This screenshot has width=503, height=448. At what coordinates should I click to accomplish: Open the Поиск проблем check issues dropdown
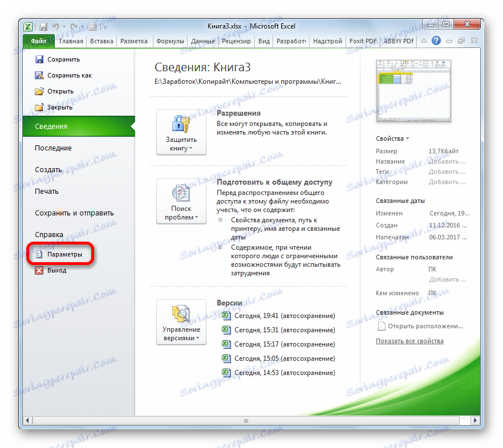coord(181,201)
